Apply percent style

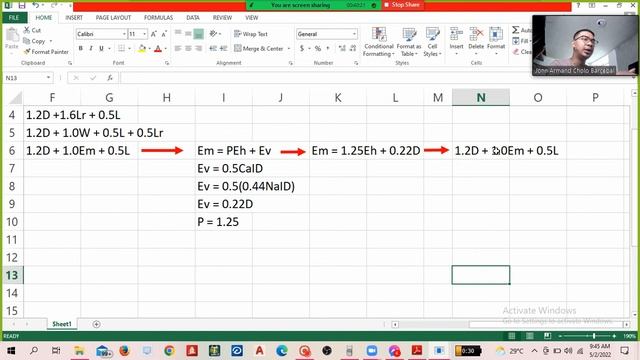[x=318, y=48]
